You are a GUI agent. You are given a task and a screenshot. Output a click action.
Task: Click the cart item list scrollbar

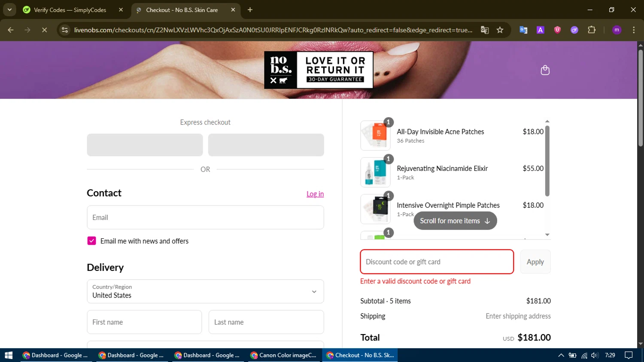point(547,161)
